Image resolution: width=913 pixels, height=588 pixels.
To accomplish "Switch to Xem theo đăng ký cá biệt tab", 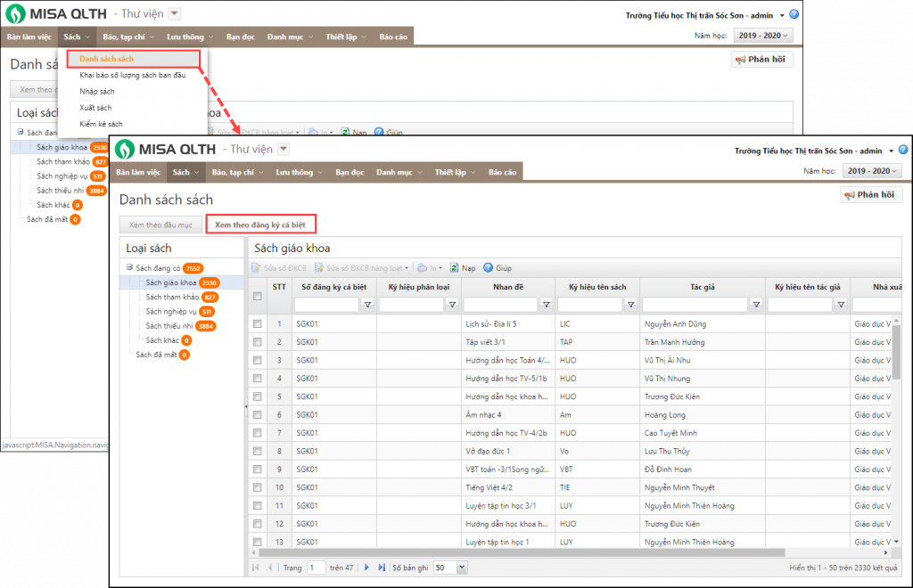I will 260,225.
